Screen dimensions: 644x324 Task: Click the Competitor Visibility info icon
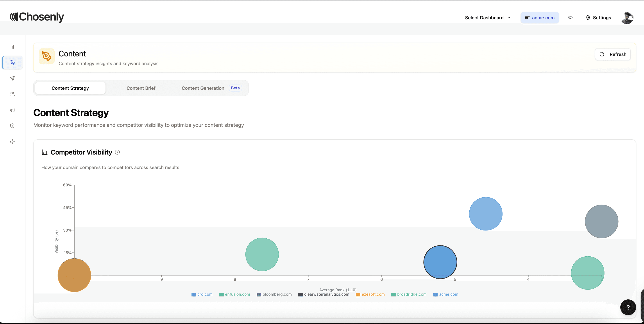[x=117, y=152]
